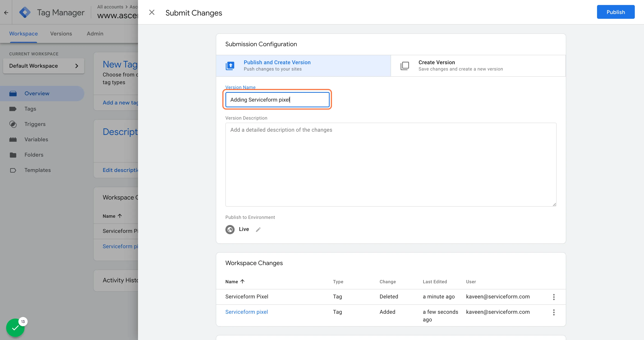The height and width of the screenshot is (340, 644).
Task: Click the Version Description text area
Action: click(391, 164)
